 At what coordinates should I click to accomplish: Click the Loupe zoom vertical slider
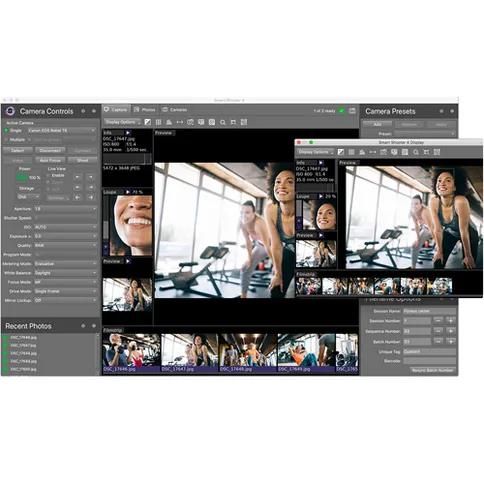[x=106, y=219]
